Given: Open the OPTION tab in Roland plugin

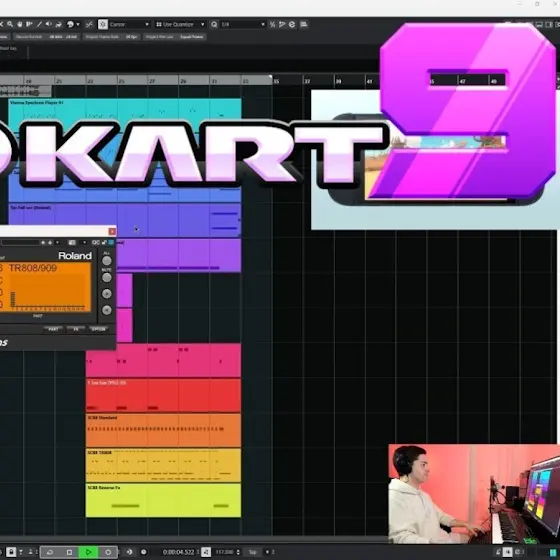Looking at the screenshot, I should [99, 329].
